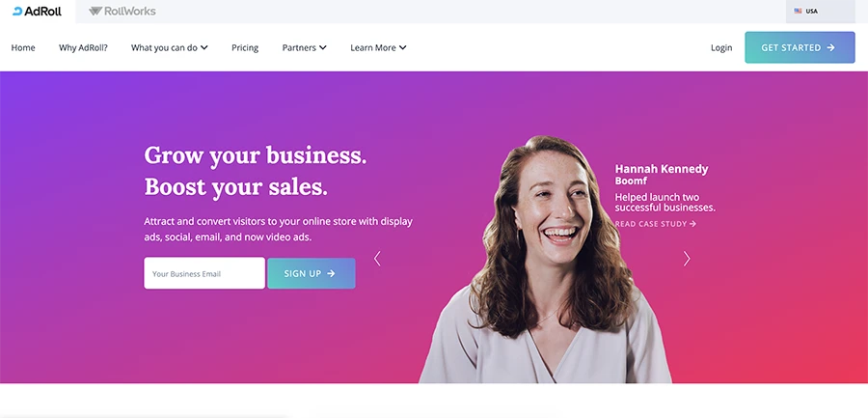Viewport: 868px width, 418px height.
Task: Show the previous carousel slide arrow
Action: coord(377,259)
